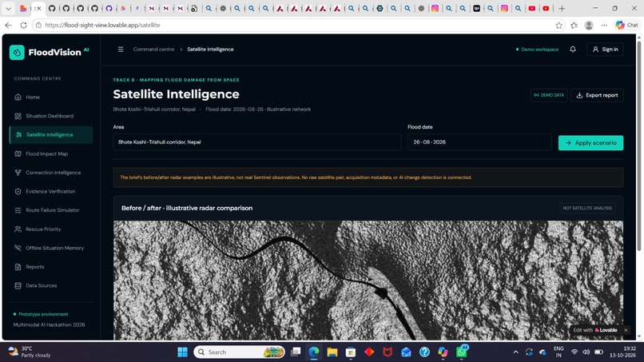Viewport: 644px width, 362px height.
Task: Close the Edit with Lovable badge
Action: (x=626, y=330)
